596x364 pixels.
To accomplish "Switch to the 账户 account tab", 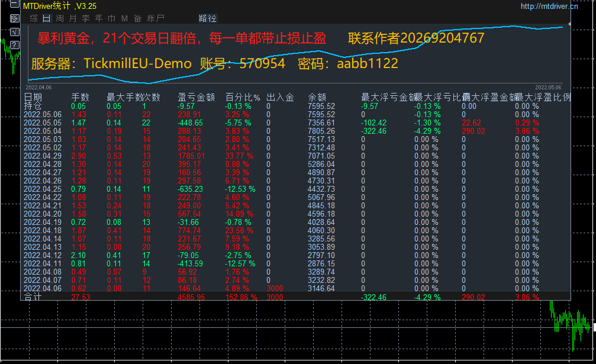I will click(156, 18).
